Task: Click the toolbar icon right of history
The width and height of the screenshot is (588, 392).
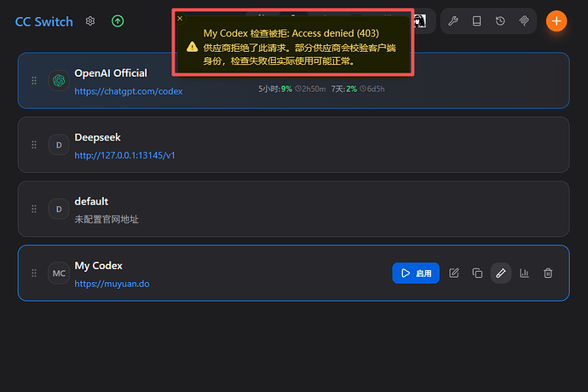Action: pos(524,21)
